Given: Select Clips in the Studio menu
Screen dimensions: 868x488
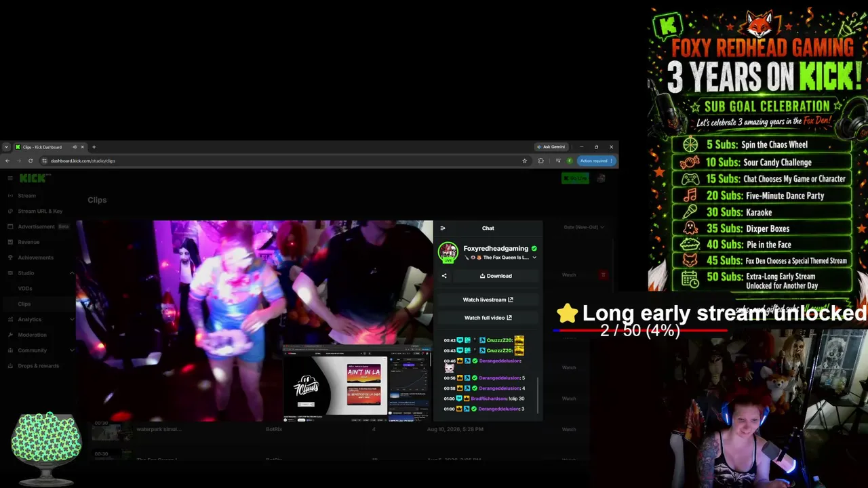Looking at the screenshot, I should [x=24, y=304].
